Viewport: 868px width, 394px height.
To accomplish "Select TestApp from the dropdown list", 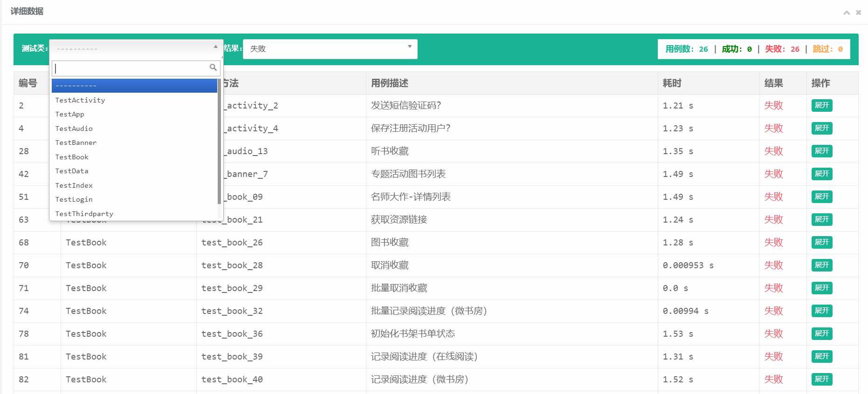I will [134, 114].
